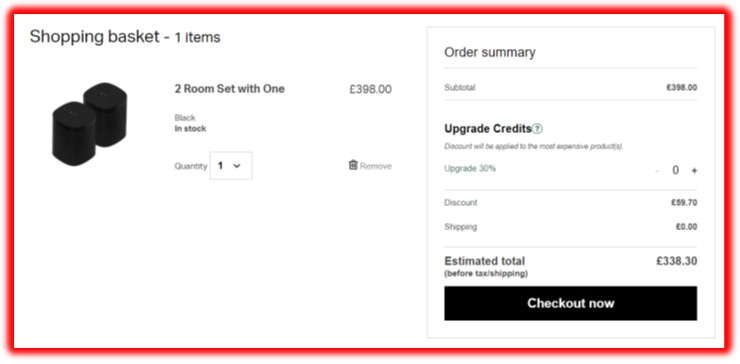
Task: Increase Upgrade 30% credit with plus
Action: pos(694,170)
